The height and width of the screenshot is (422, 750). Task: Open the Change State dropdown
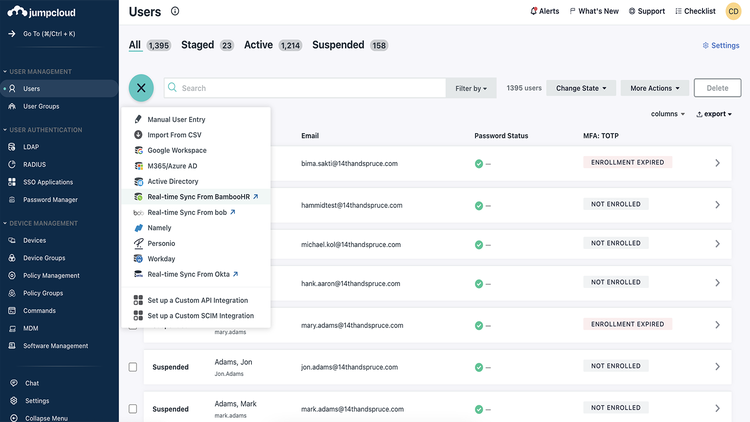[581, 88]
